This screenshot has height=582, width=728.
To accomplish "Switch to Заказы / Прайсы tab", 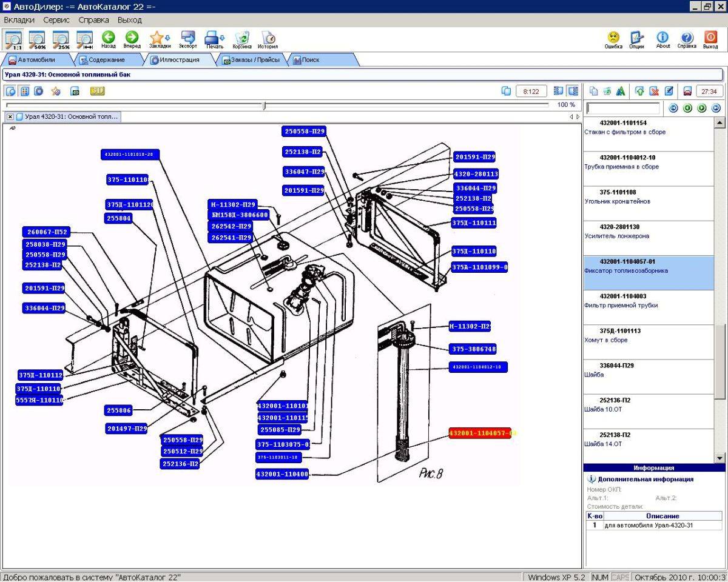I will pyautogui.click(x=251, y=60).
